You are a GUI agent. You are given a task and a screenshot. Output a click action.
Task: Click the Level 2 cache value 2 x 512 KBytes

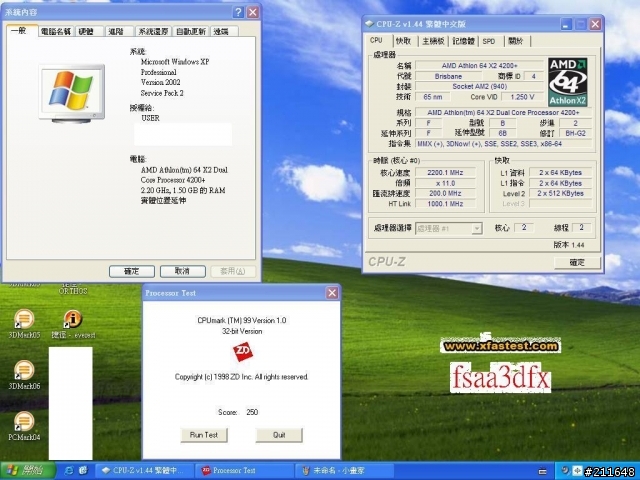click(x=560, y=193)
